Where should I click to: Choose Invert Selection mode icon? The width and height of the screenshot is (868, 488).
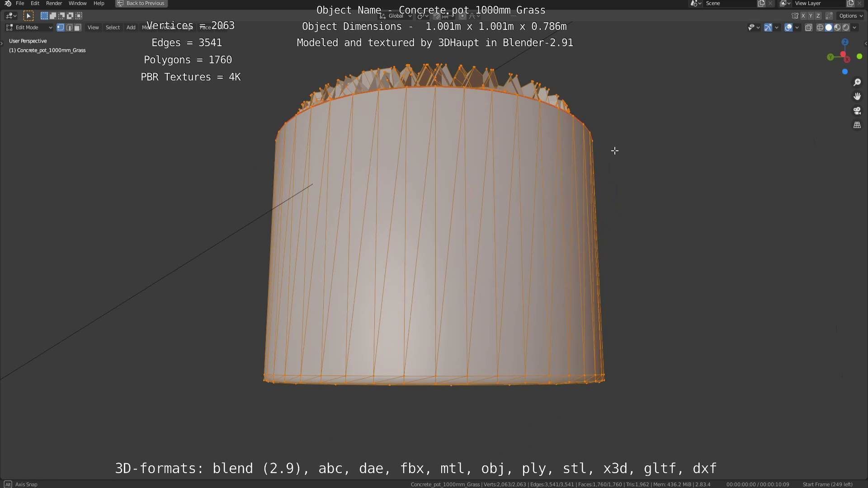(x=70, y=16)
